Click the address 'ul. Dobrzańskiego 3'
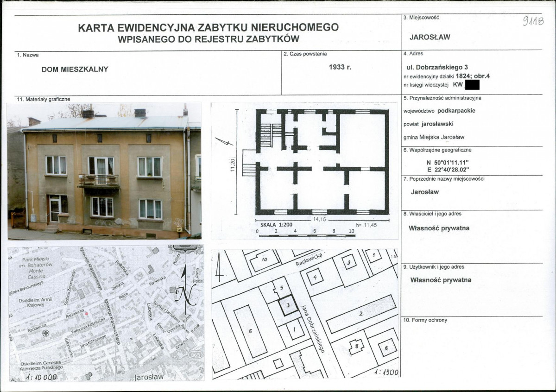 click(x=437, y=68)
